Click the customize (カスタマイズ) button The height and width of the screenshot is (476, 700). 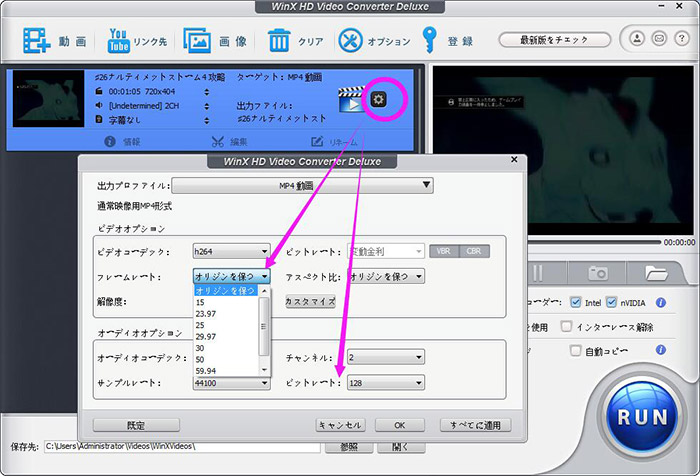tap(310, 301)
